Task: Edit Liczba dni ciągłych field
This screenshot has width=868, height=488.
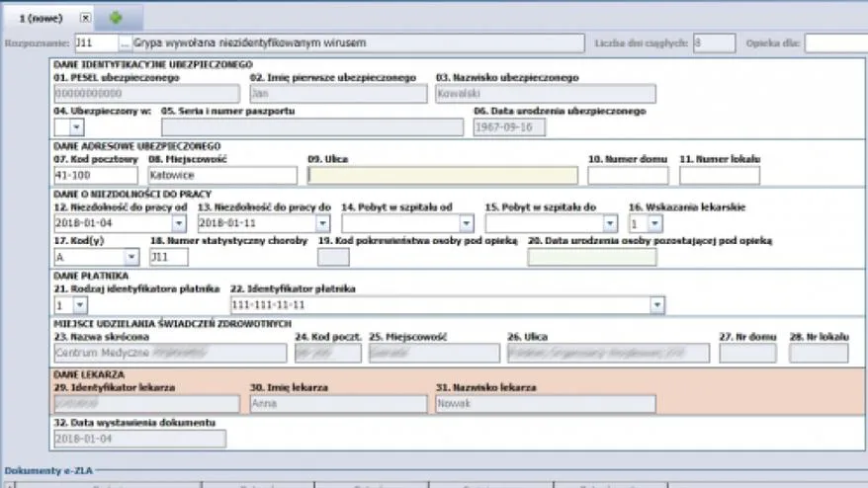Action: coord(714,43)
